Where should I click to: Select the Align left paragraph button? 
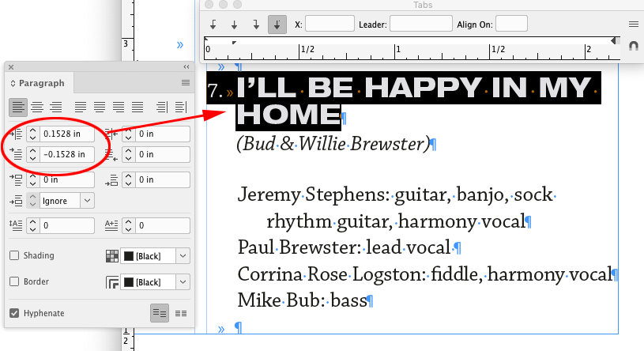pos(18,108)
